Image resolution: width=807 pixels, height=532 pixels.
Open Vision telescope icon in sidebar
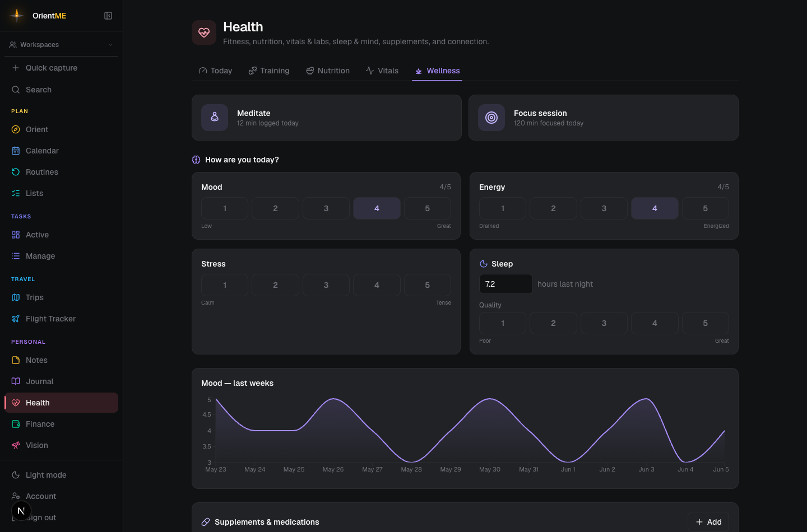(x=16, y=445)
